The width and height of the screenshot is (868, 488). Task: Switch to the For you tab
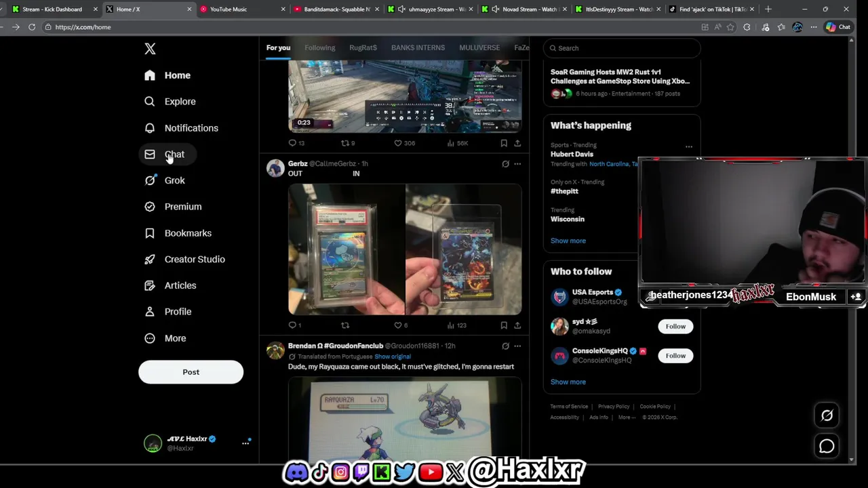click(278, 48)
